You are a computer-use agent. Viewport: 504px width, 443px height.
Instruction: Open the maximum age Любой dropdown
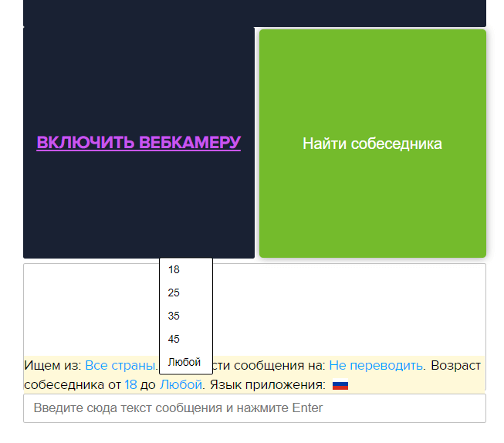[181, 385]
